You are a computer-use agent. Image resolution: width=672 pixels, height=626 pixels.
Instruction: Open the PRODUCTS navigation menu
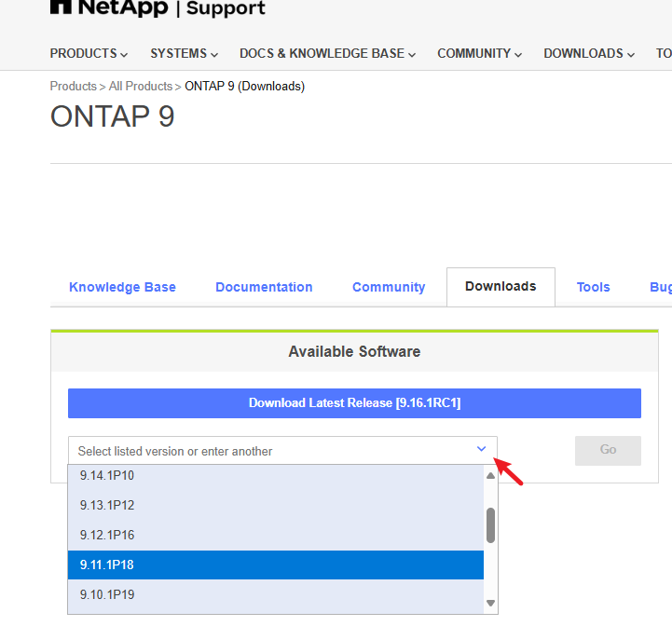tap(89, 53)
